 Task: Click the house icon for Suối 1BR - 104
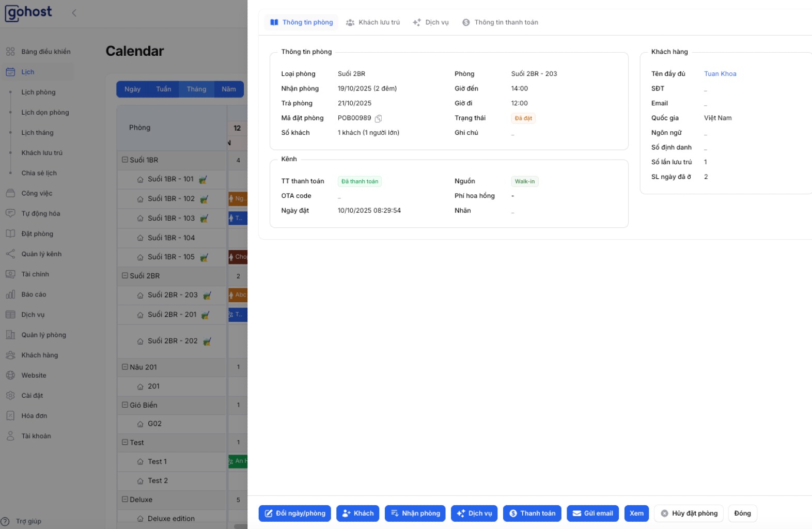coord(140,238)
